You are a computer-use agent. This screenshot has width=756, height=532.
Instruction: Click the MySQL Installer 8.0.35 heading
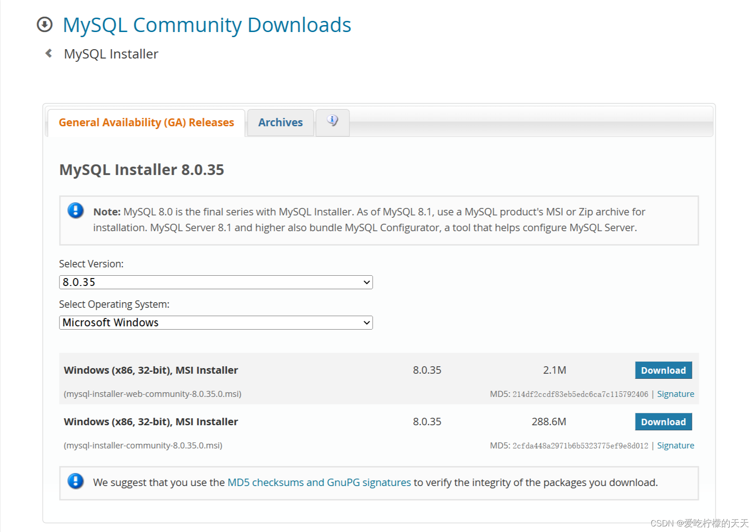pos(142,170)
